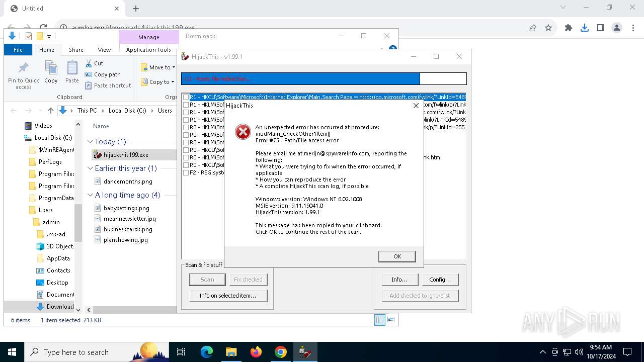Viewport: 644px width, 362px height.
Task: Click the Copy path icon
Action: 88,74
